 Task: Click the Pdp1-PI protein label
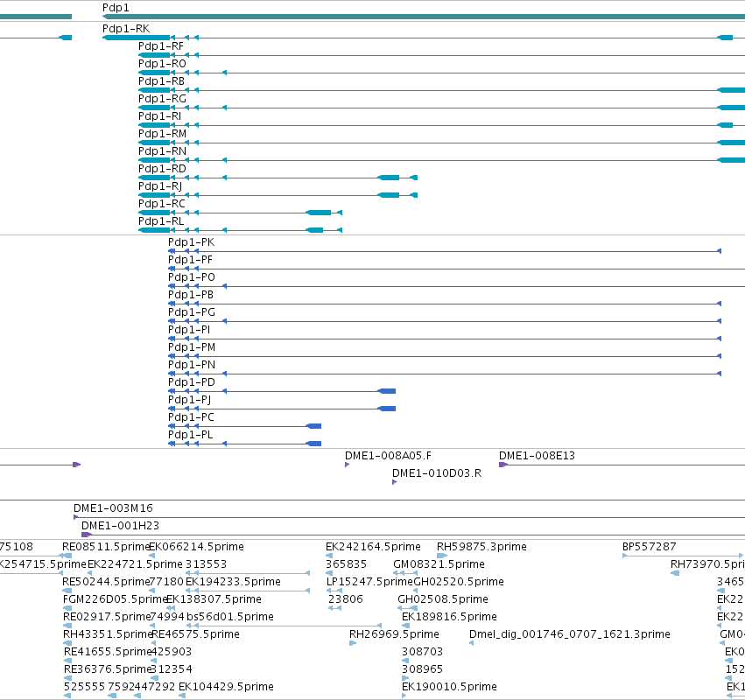pyautogui.click(x=189, y=330)
